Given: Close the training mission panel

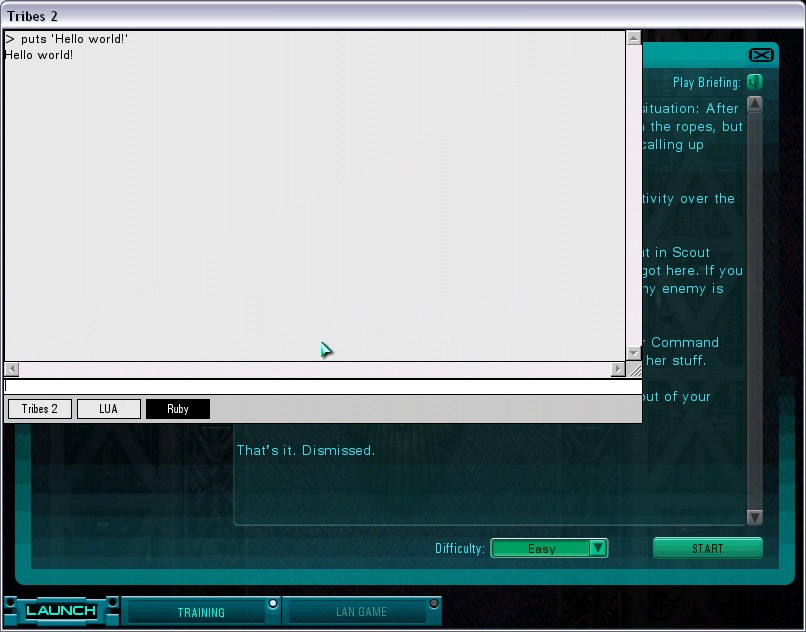Looking at the screenshot, I should [761, 55].
